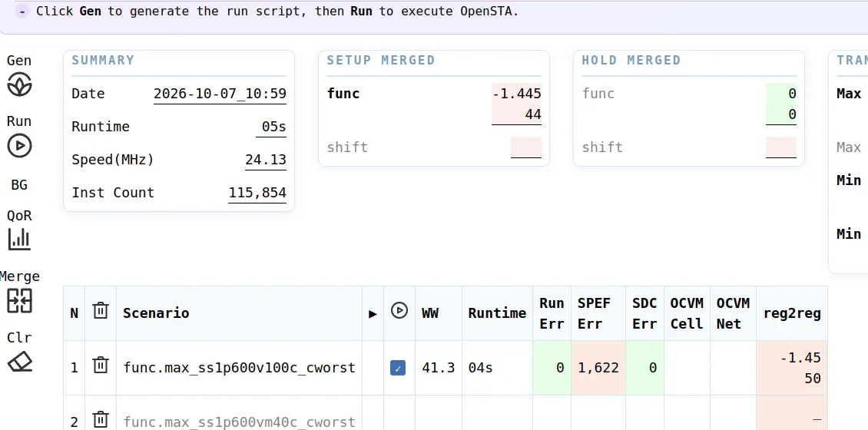Screen dimensions: 868x430
Task: Click Setup Merged func value -1.445
Action: [x=516, y=94]
